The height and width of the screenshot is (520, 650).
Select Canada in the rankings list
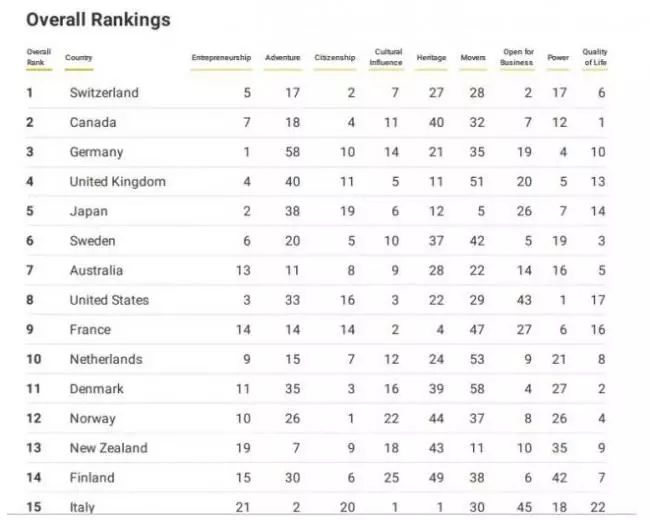(93, 123)
